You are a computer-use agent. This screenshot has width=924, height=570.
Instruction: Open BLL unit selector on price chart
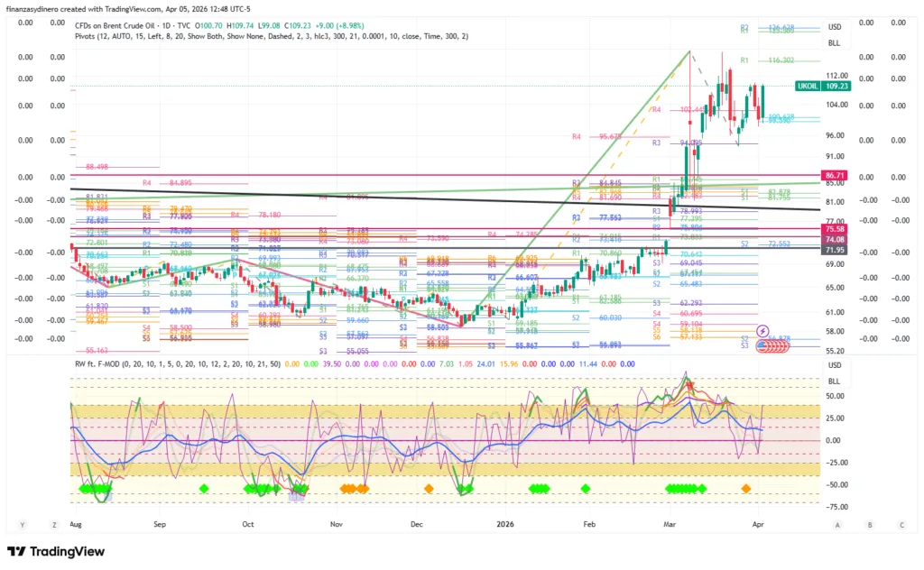(834, 43)
